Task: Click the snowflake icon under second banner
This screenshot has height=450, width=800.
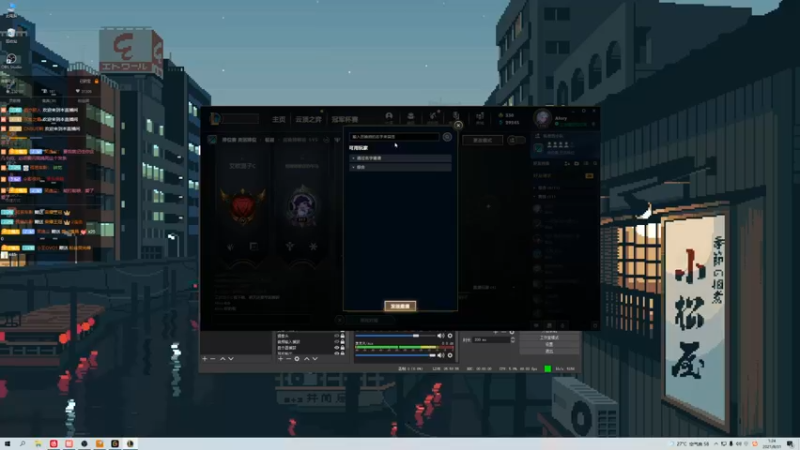Action: 313,247
